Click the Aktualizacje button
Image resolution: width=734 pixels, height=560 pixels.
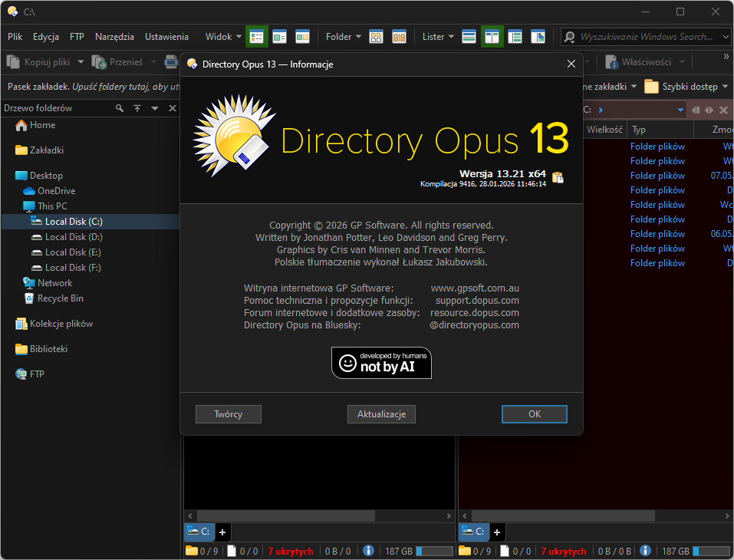[381, 414]
